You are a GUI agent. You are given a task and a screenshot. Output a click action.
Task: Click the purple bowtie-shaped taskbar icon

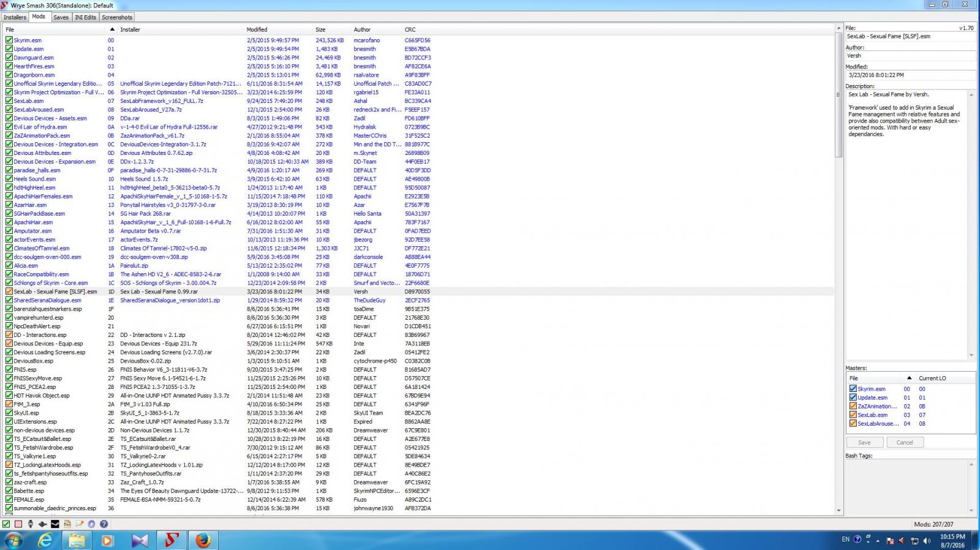click(140, 540)
